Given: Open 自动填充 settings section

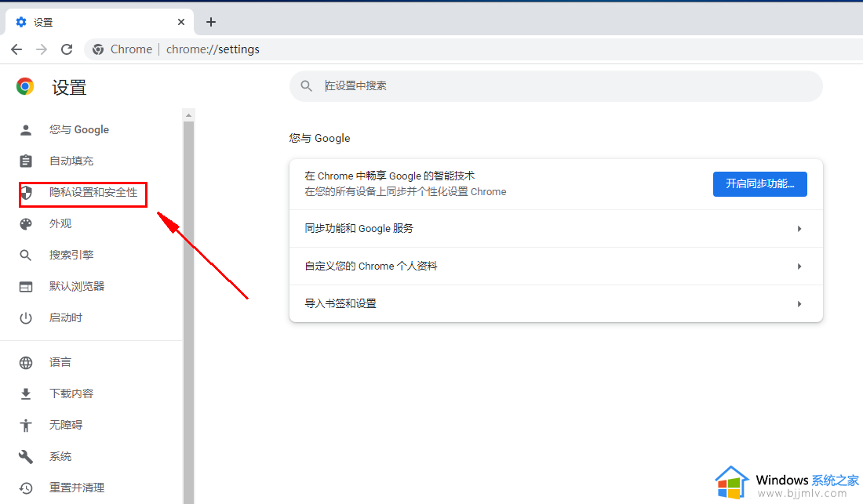Looking at the screenshot, I should tap(71, 161).
